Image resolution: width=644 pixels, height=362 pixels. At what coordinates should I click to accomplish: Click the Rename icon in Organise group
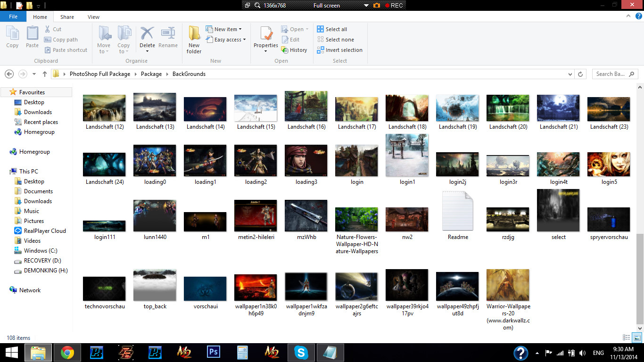pyautogui.click(x=168, y=37)
